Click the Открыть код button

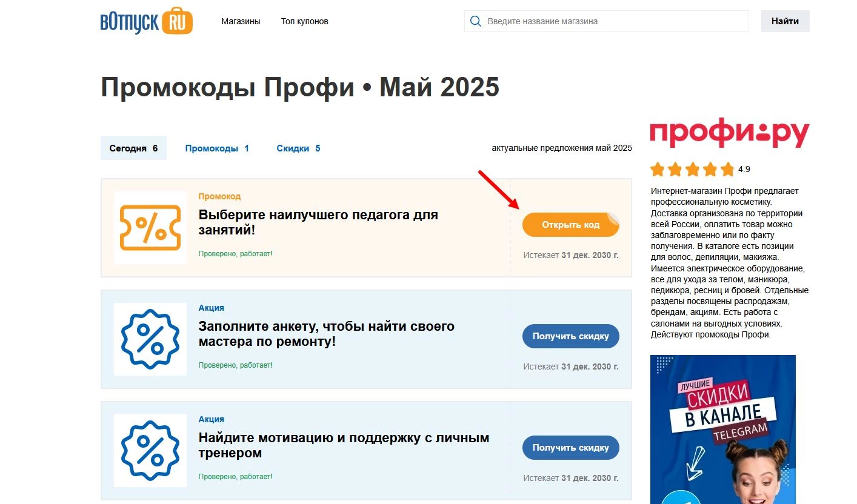coord(570,224)
